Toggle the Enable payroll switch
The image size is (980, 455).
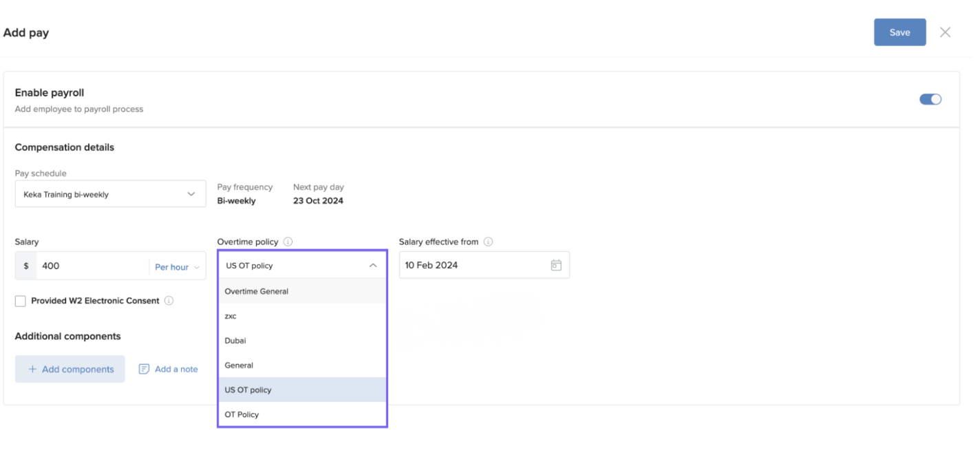click(x=930, y=99)
